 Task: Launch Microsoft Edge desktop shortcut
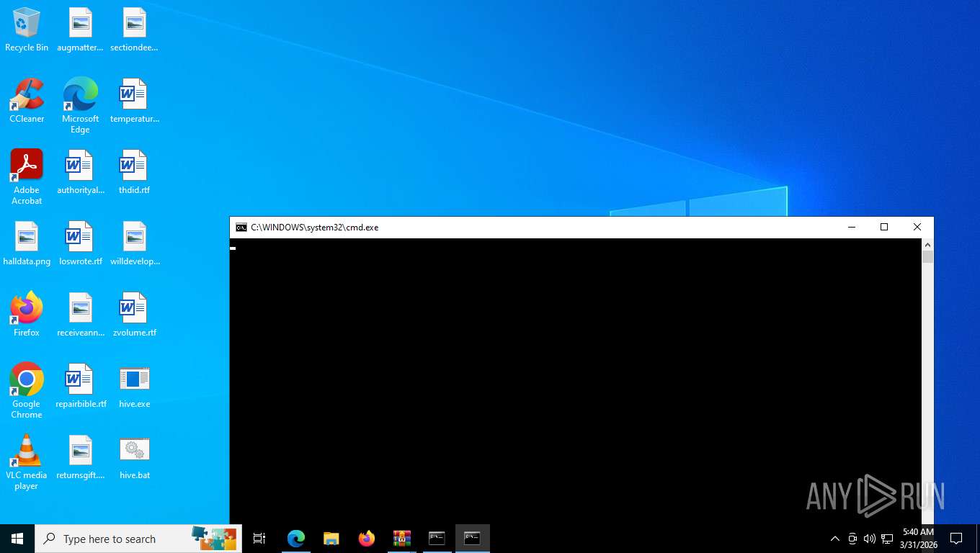coord(80,105)
